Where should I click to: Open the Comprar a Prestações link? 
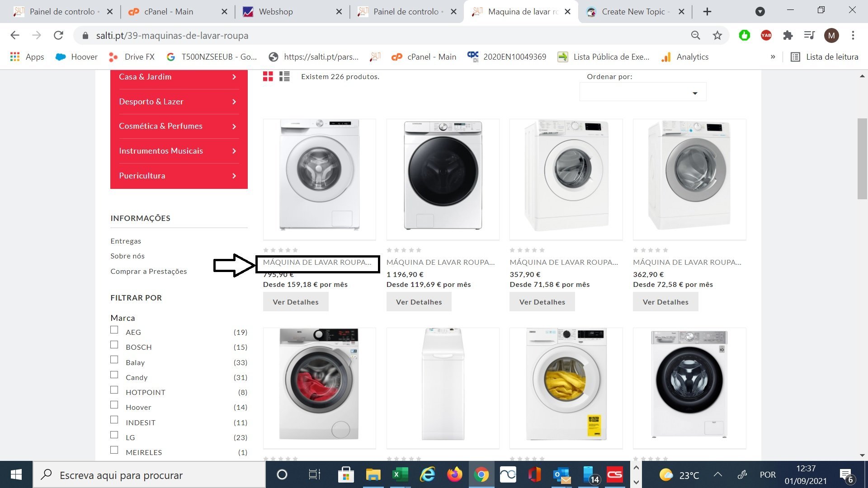(x=148, y=271)
